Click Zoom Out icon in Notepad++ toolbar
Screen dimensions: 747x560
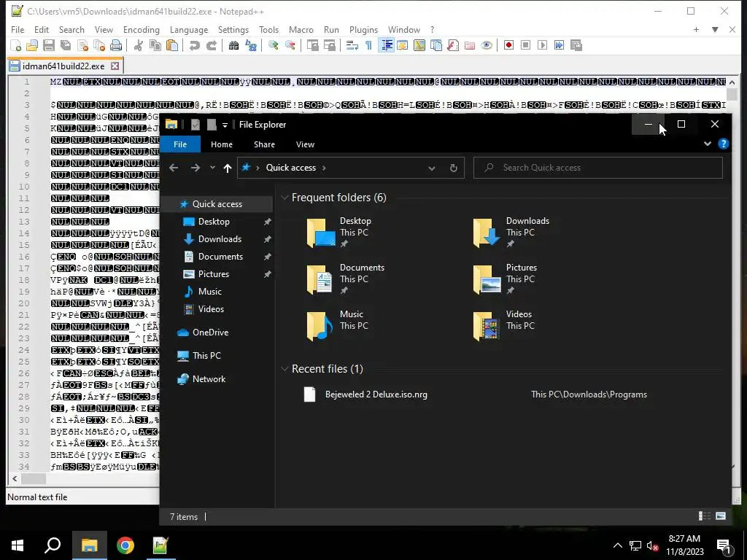290,45
